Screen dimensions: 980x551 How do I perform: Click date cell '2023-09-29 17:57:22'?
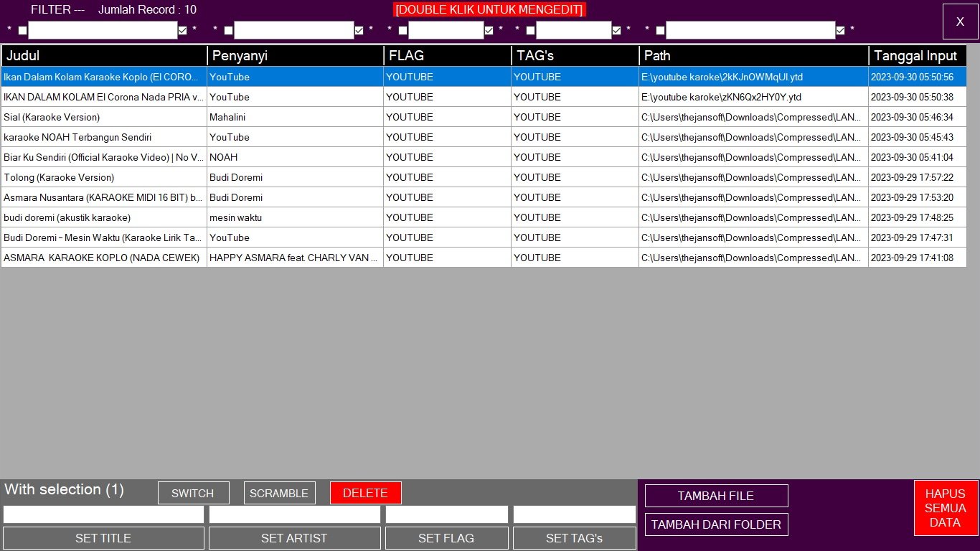(x=918, y=177)
